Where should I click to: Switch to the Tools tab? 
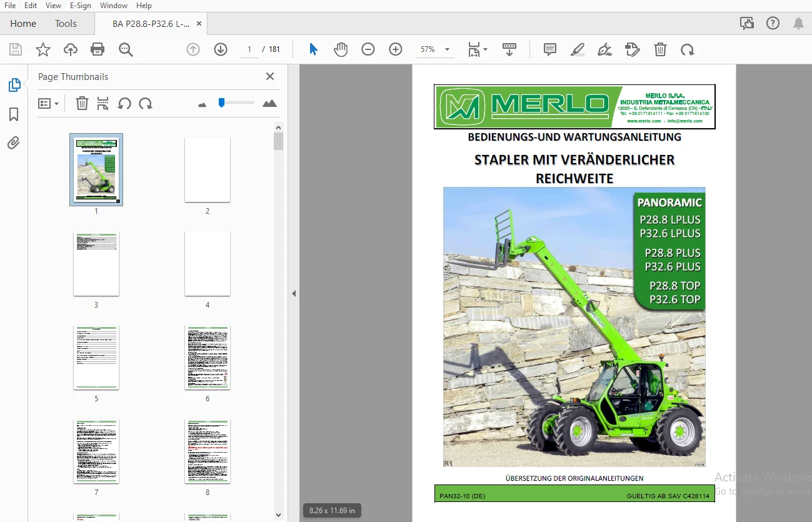pyautogui.click(x=66, y=24)
